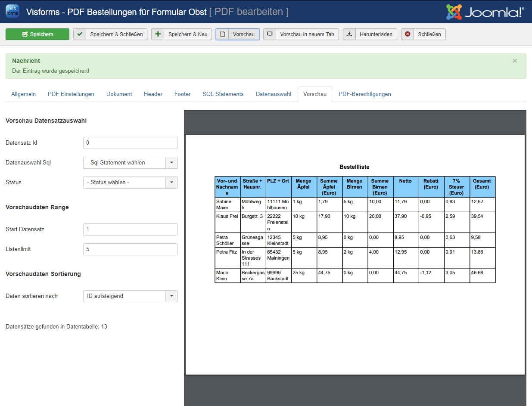
Task: Switch to the PDF Einstellungen tab
Action: tap(71, 94)
